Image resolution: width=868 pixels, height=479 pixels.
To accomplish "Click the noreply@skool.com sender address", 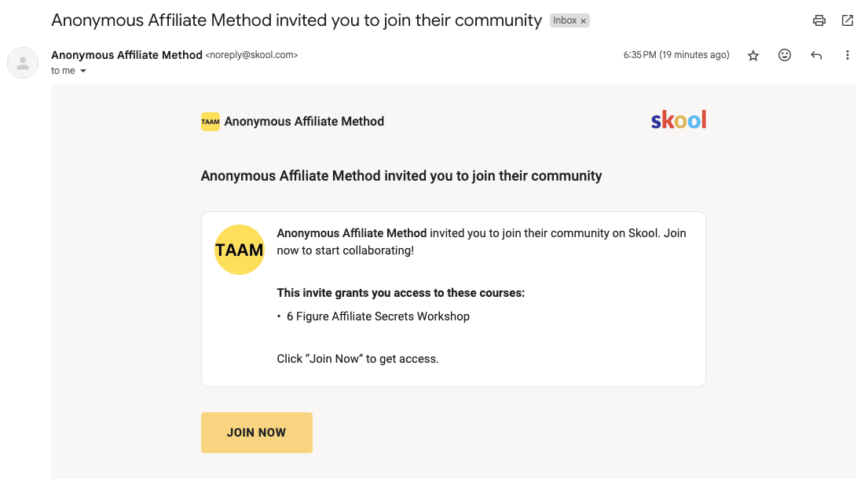I will (x=252, y=55).
